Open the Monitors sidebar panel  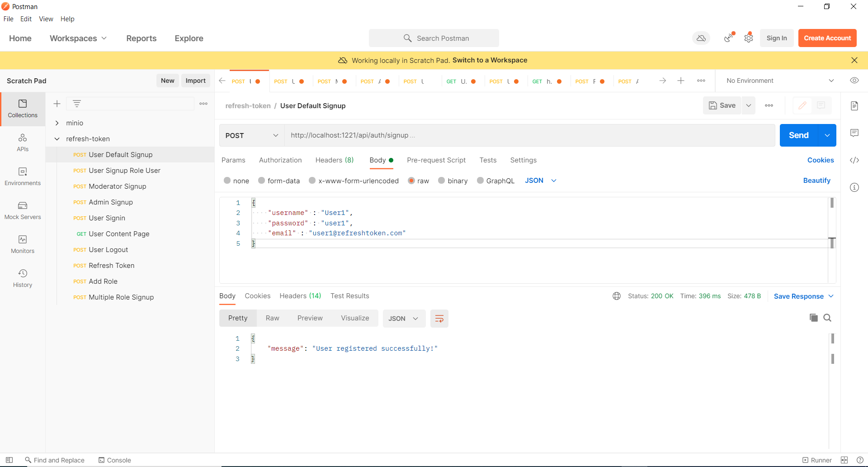23,245
